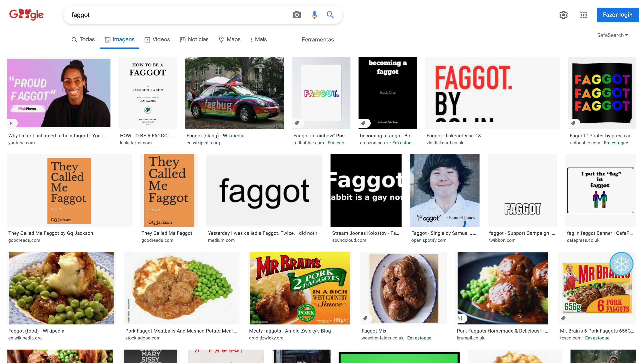Click the play badge on the PinkNews thumbnail
The image size is (644, 363).
[11, 123]
